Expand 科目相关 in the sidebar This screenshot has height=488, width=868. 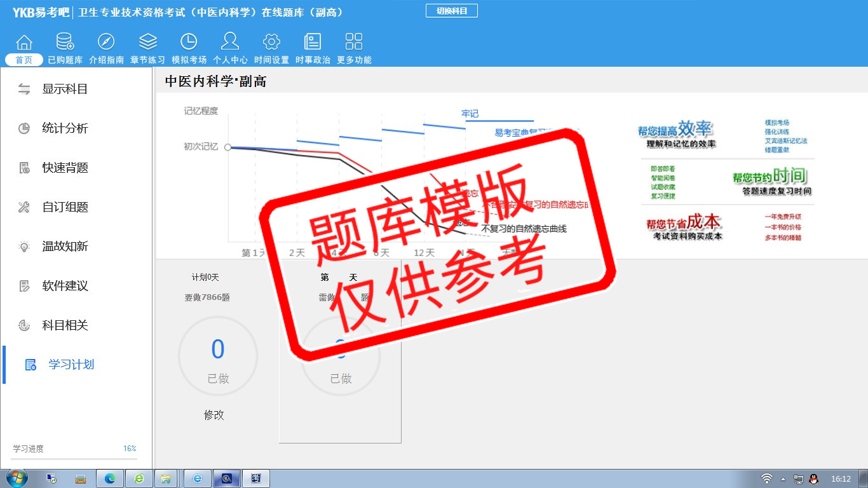pyautogui.click(x=64, y=325)
